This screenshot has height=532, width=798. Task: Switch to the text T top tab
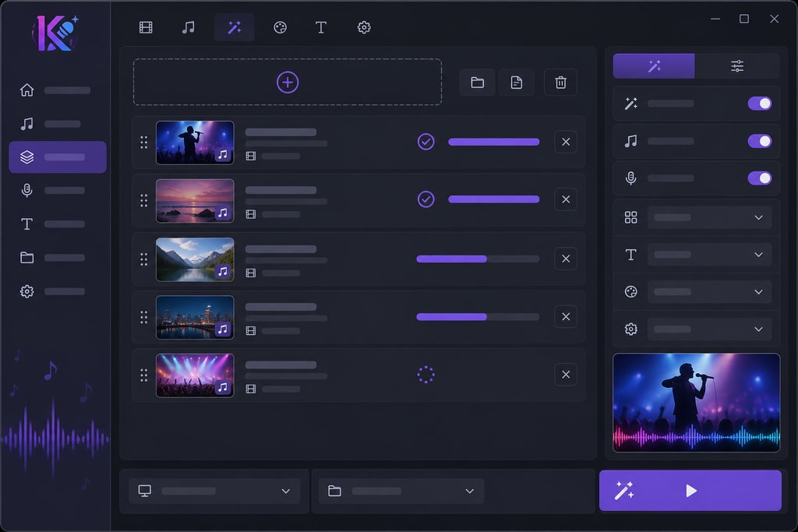320,27
